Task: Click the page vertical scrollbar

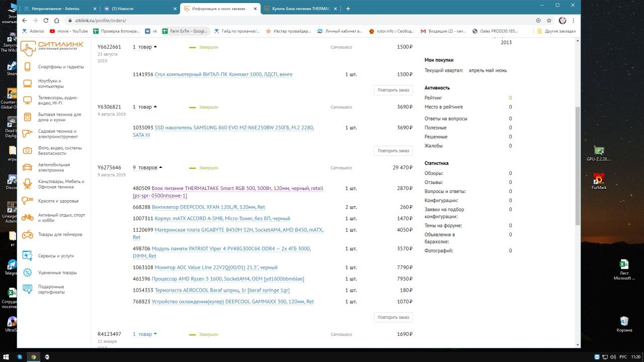Action: (578, 166)
